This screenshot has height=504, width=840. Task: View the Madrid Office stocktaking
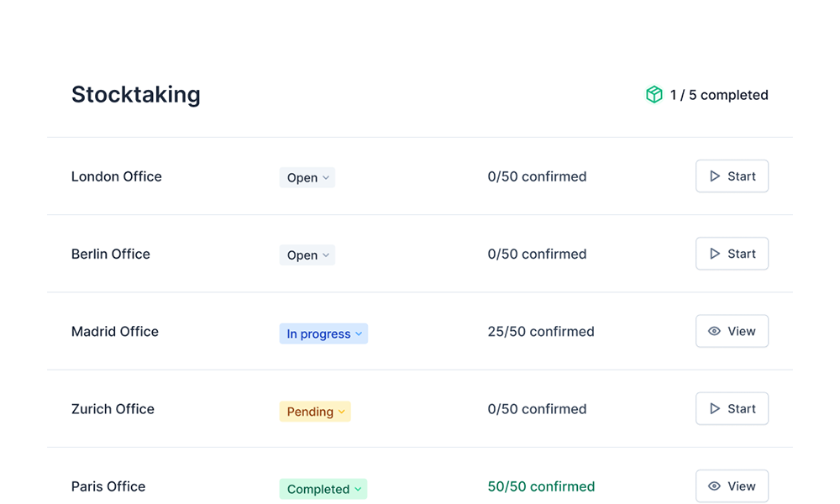click(732, 331)
